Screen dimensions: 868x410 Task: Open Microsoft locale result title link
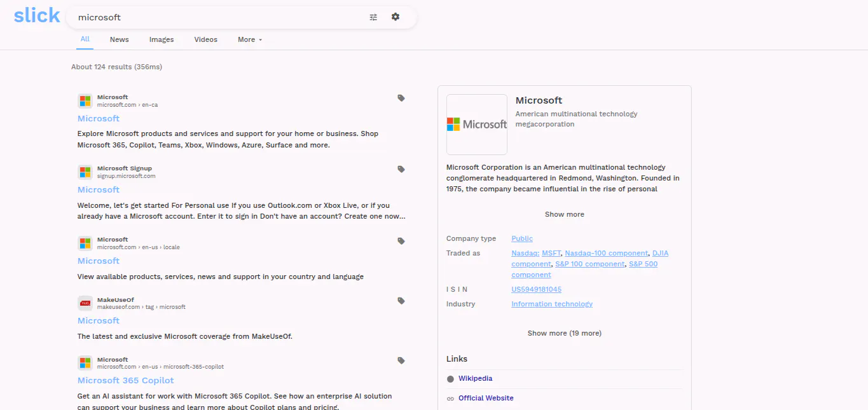click(x=99, y=261)
